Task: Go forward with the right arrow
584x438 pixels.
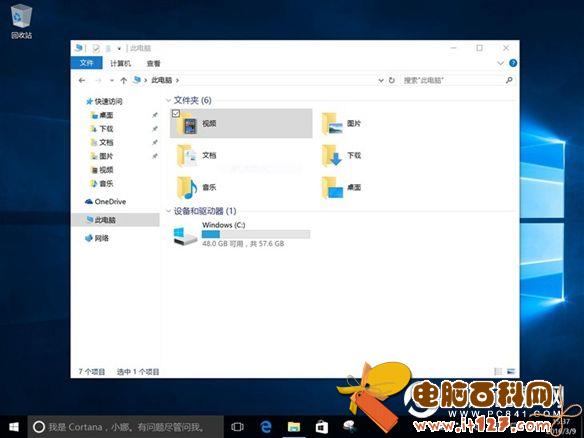Action: [99, 80]
